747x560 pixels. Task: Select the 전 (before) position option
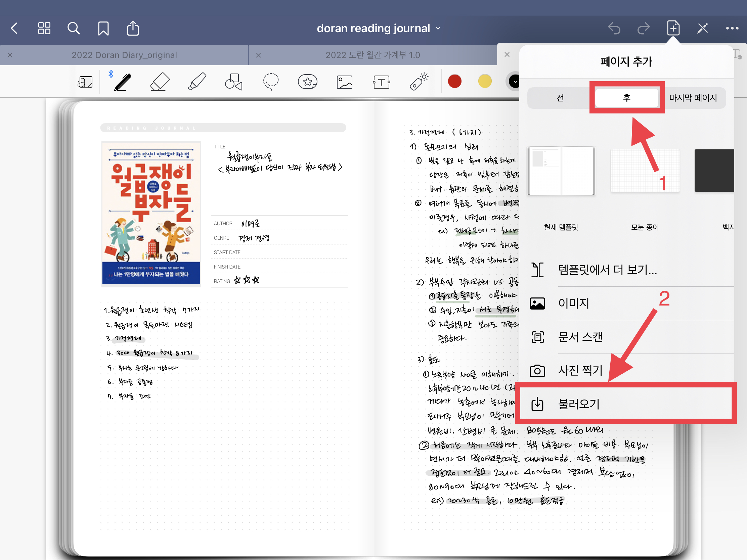pos(560,98)
